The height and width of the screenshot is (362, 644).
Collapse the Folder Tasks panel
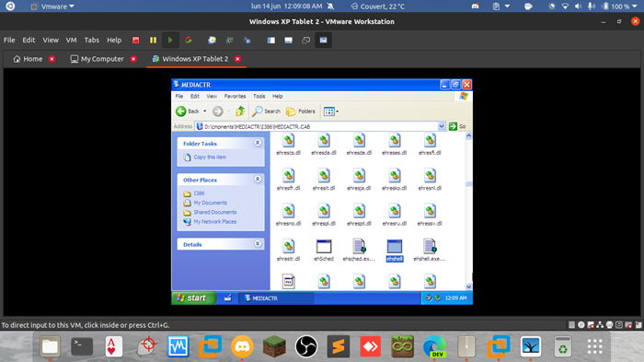point(258,143)
